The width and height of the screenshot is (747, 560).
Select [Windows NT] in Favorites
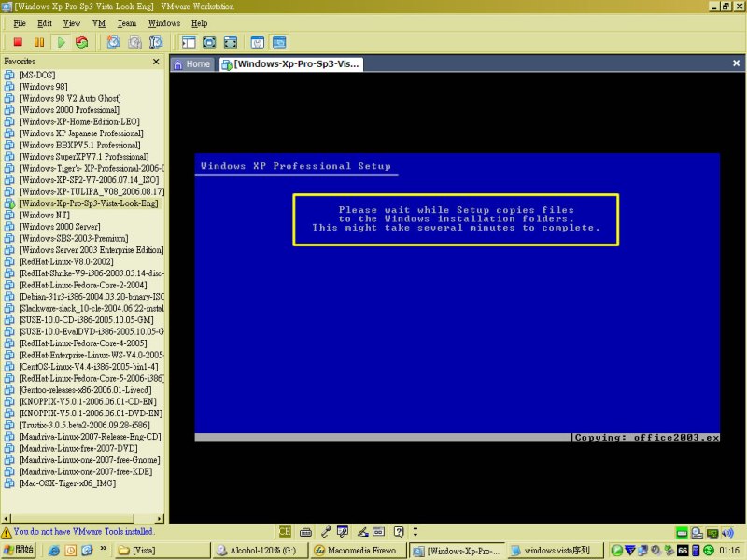pyautogui.click(x=44, y=215)
